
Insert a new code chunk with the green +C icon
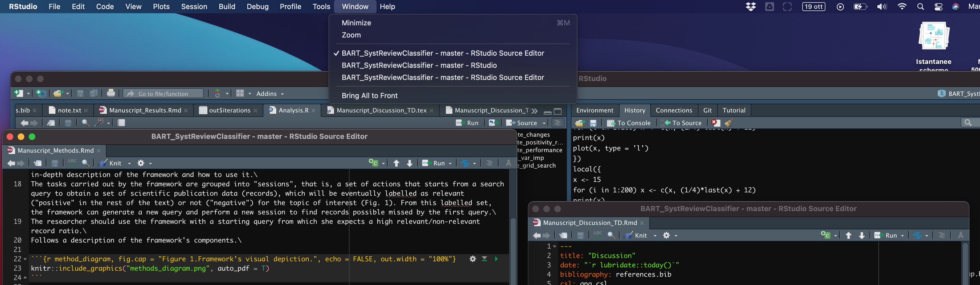tap(374, 163)
